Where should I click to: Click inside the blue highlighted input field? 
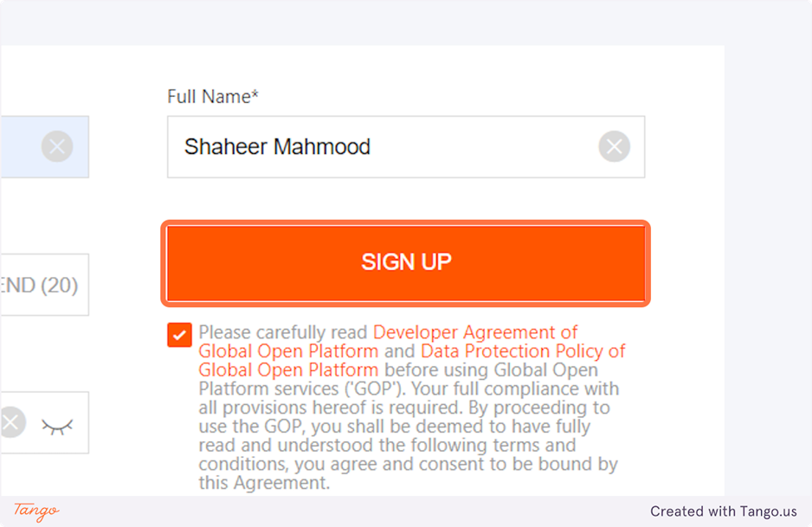pos(22,147)
